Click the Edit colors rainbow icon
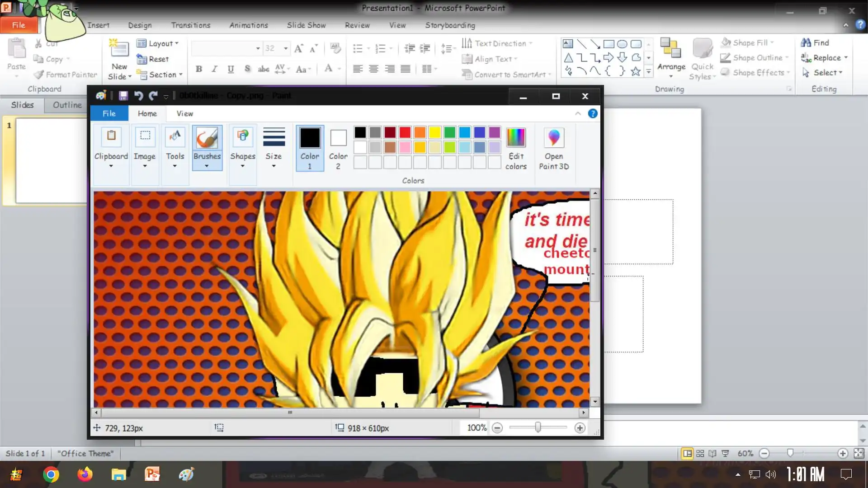The image size is (868, 488). pos(516,138)
